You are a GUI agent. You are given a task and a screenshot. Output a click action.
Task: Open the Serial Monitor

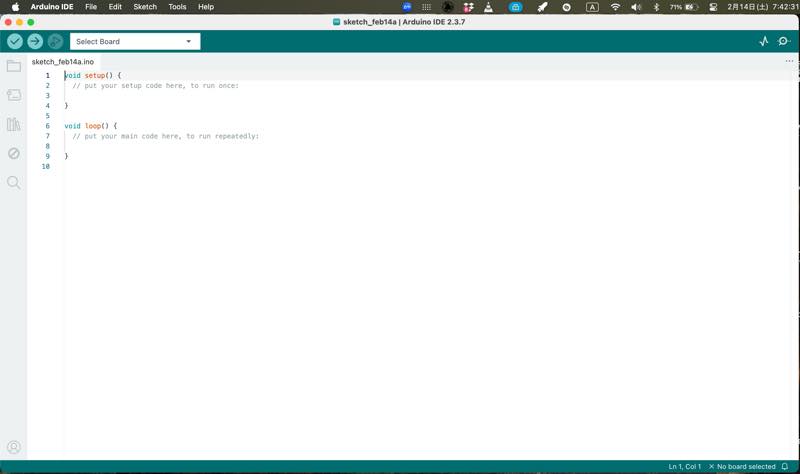click(784, 41)
